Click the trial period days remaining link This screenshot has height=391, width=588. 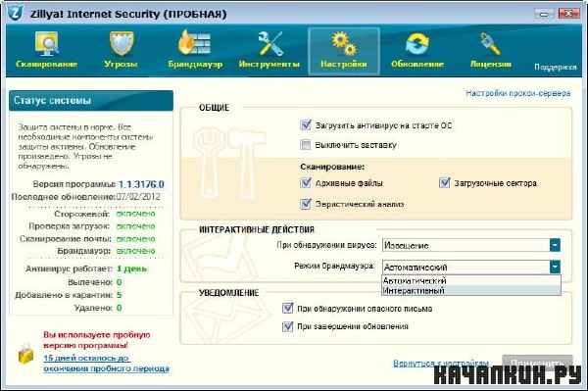coord(106,364)
